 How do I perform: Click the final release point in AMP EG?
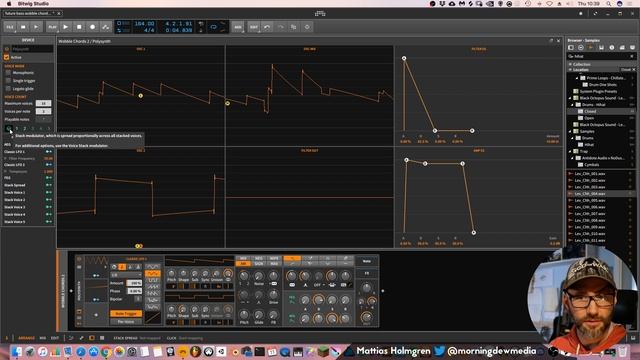pyautogui.click(x=473, y=233)
